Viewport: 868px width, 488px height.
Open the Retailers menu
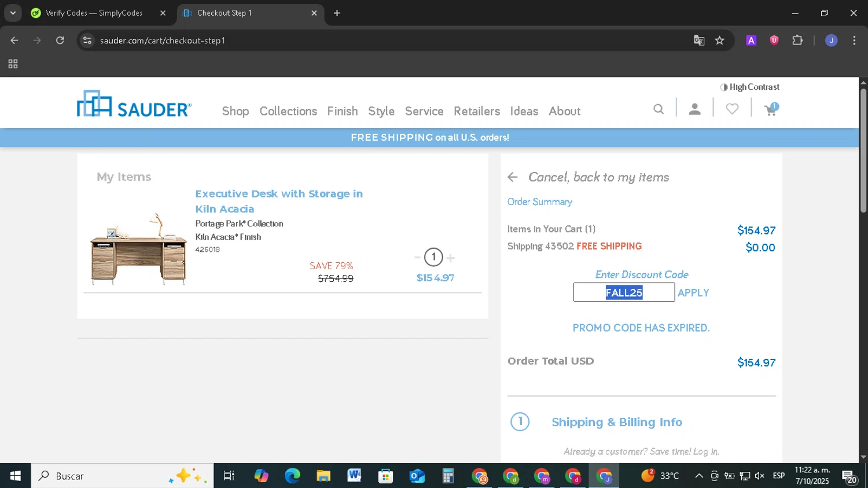click(x=477, y=111)
